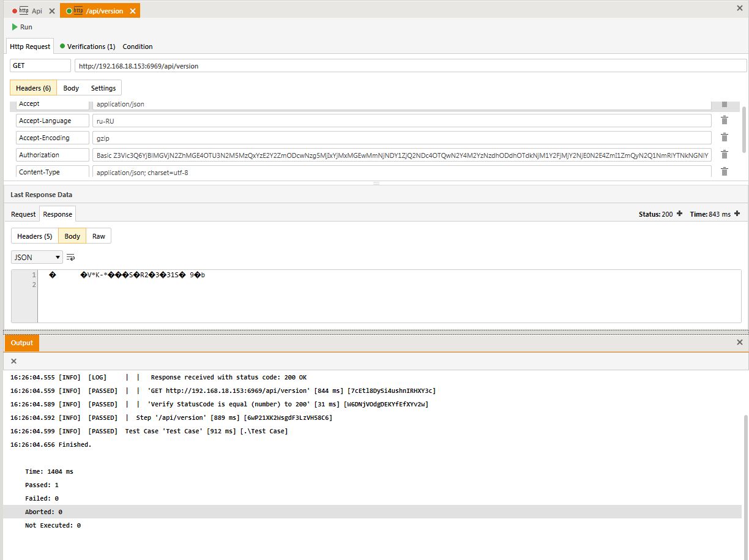Toggle word wrap icon beside JSON dropdown
The height and width of the screenshot is (560, 749).
(71, 257)
